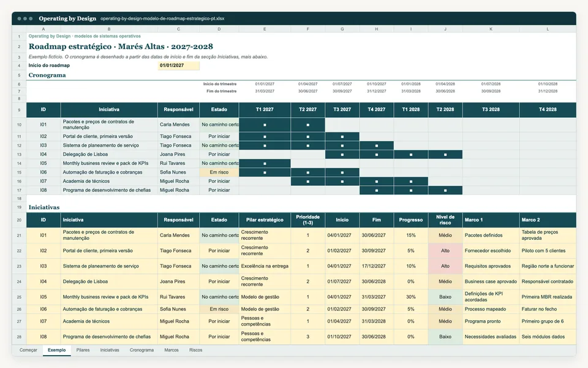588x368 pixels.
Task: Click the 'Em risco' status in timeline row I06
Action: [x=219, y=172]
